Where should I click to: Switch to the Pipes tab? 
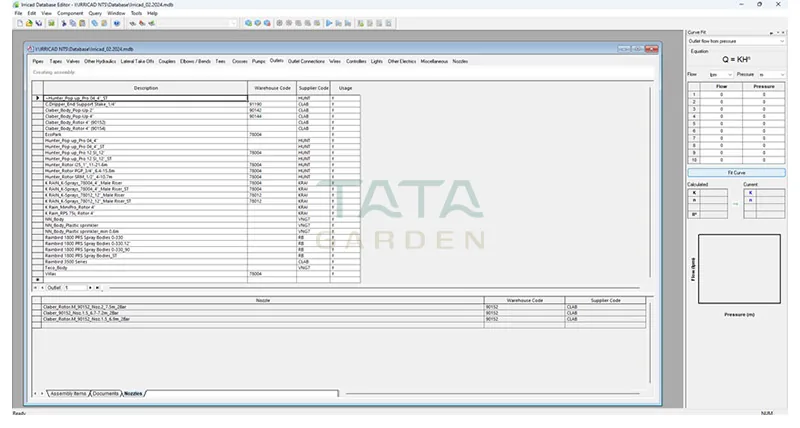coord(38,61)
